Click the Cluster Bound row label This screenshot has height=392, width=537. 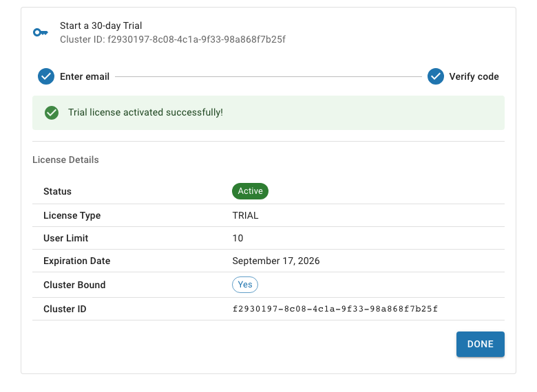point(74,285)
